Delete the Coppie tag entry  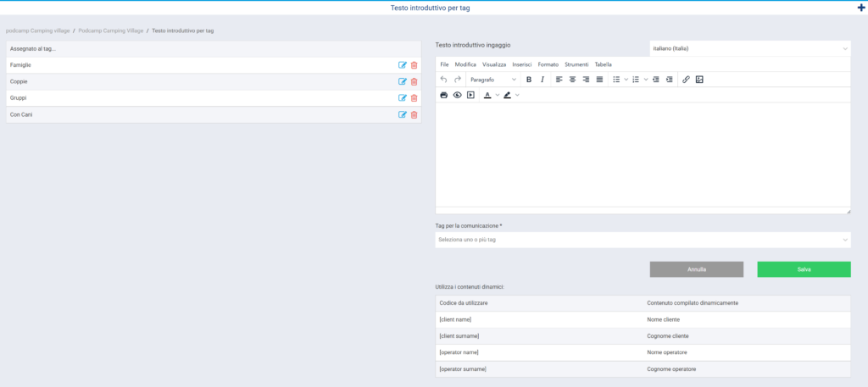pyautogui.click(x=414, y=81)
